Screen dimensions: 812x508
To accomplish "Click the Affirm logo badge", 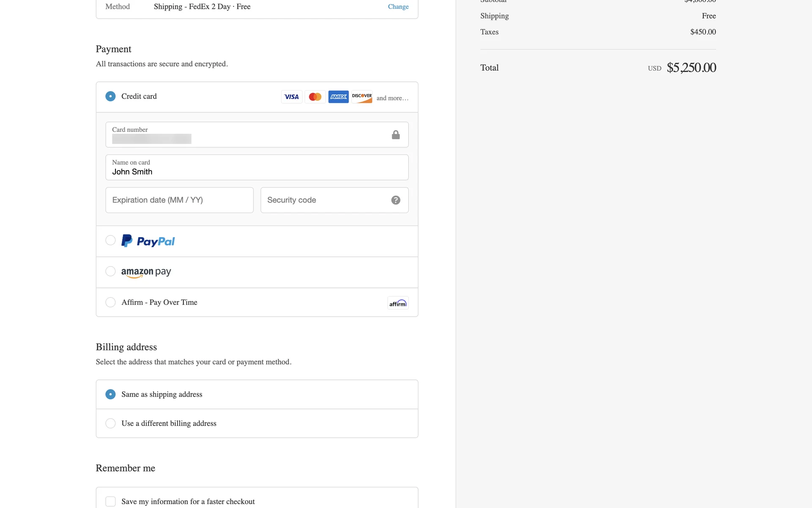I will point(398,303).
